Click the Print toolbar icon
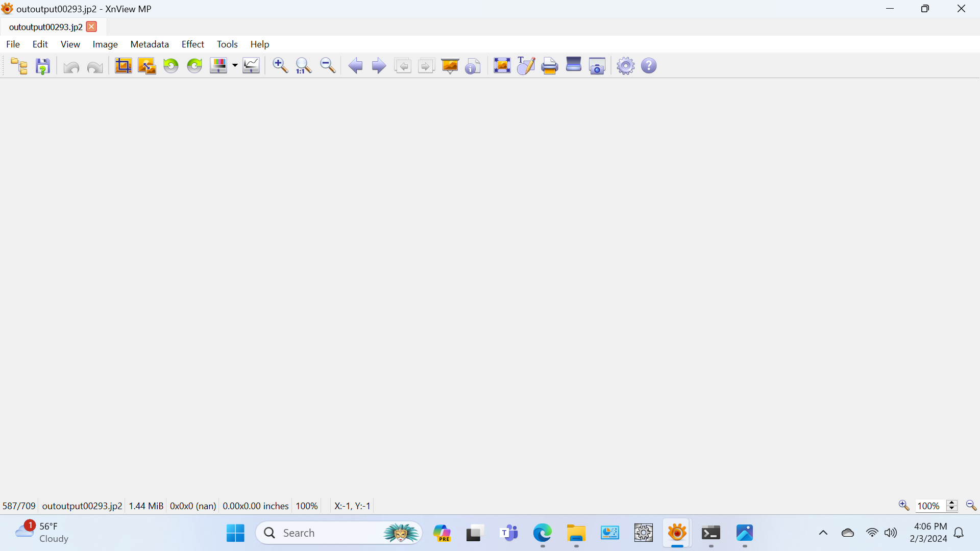The height and width of the screenshot is (551, 980). [550, 66]
